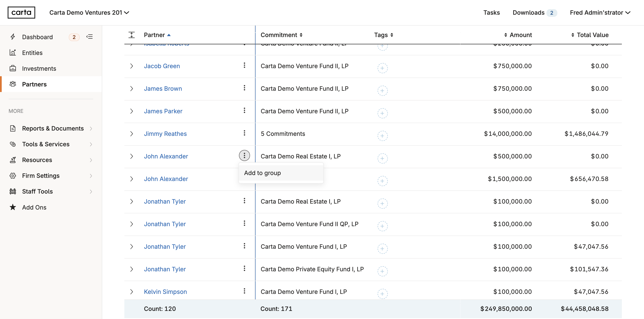Open kebab menu for Jonathan Tyler Private Equity row
The width and height of the screenshot is (644, 319).
click(x=244, y=269)
